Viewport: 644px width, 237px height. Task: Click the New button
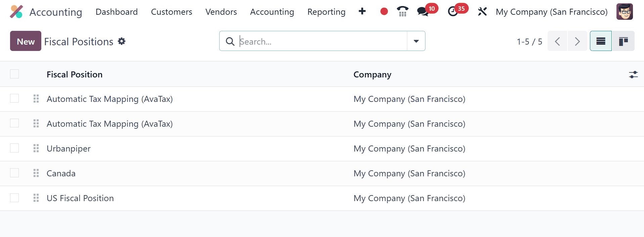click(26, 41)
